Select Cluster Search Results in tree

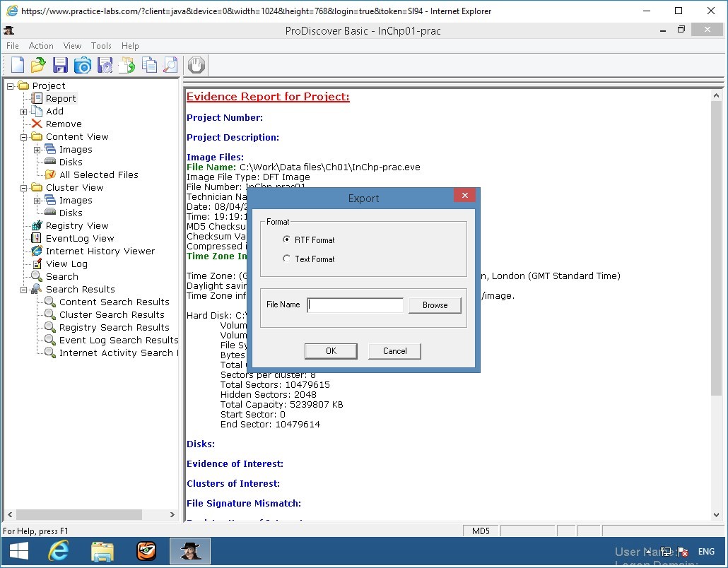click(112, 314)
